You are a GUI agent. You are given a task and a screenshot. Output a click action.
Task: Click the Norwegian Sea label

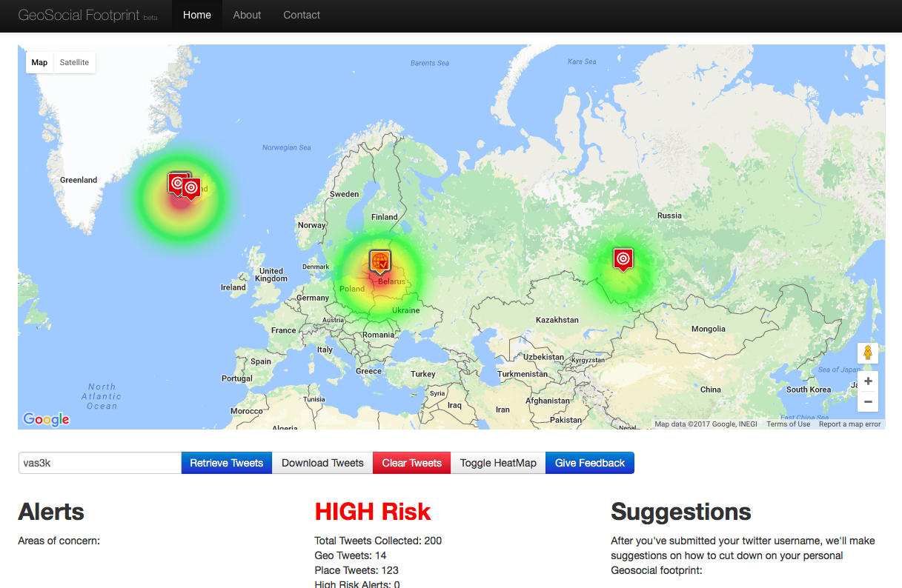pyautogui.click(x=287, y=147)
